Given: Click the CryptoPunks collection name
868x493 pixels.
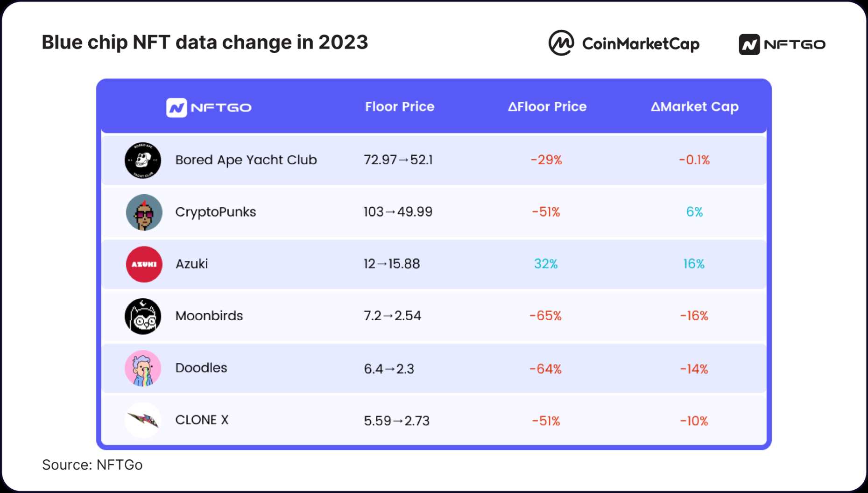Looking at the screenshot, I should [216, 212].
